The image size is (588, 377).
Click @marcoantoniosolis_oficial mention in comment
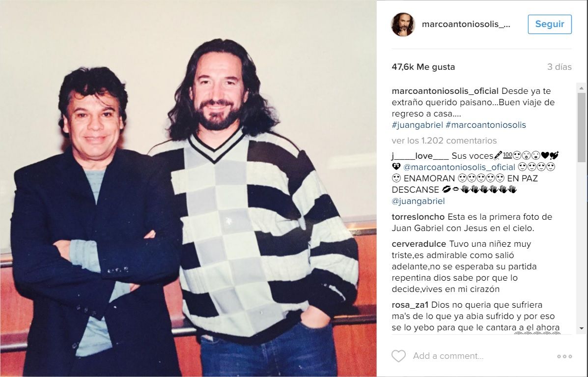(459, 167)
